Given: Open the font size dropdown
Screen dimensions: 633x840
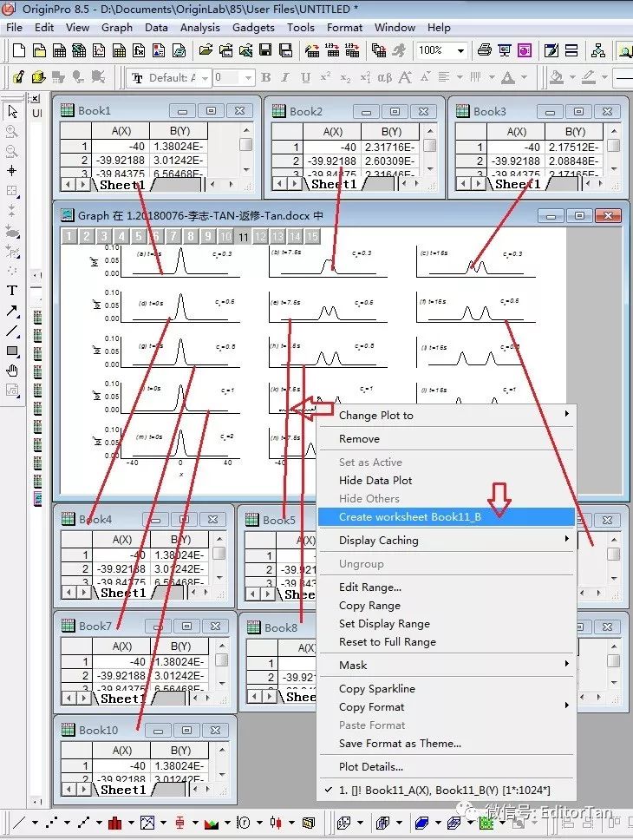Looking at the screenshot, I should point(248,78).
